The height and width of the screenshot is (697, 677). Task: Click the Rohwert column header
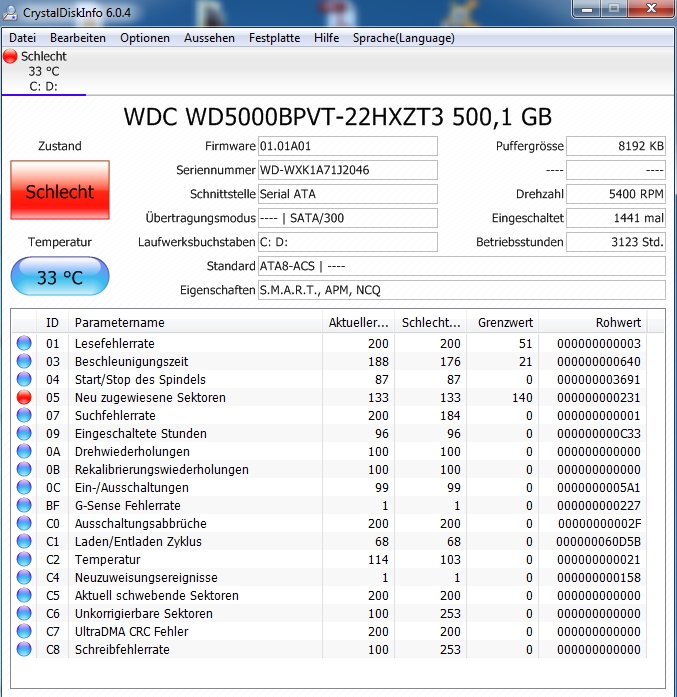click(x=593, y=323)
